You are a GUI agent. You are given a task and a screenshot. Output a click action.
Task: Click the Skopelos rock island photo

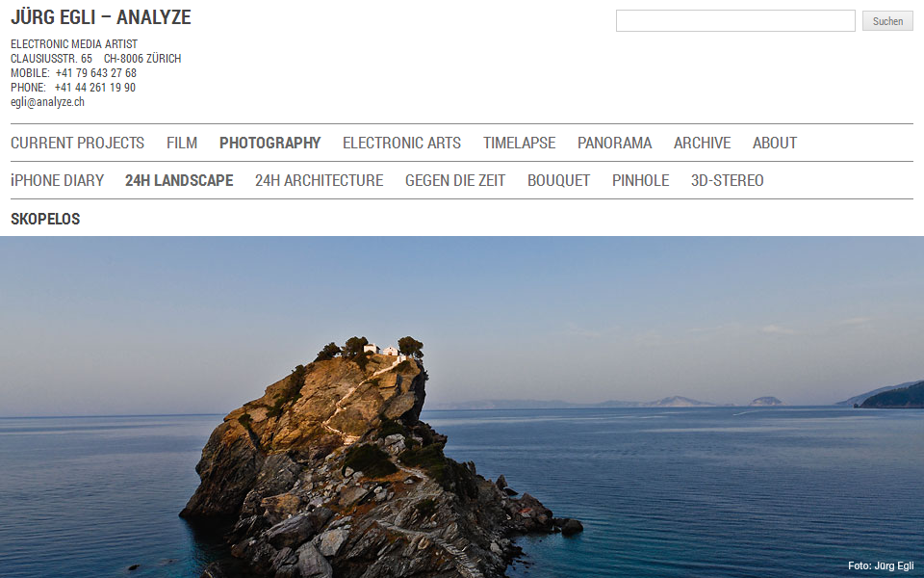pos(462,407)
